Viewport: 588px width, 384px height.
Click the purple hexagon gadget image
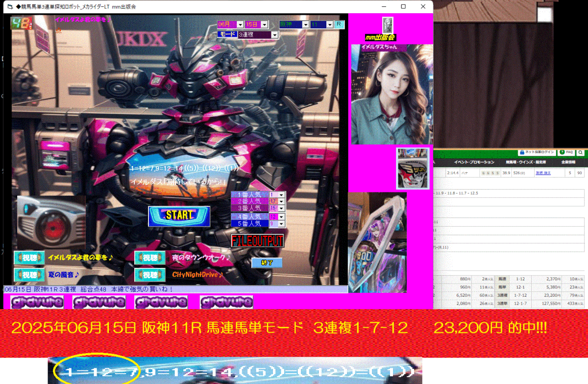click(x=377, y=242)
